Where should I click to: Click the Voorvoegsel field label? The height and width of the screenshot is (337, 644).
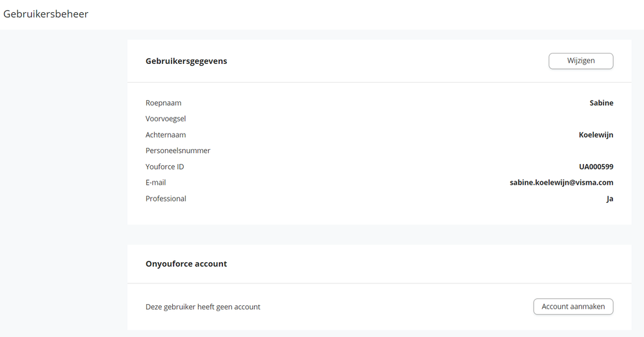point(166,119)
